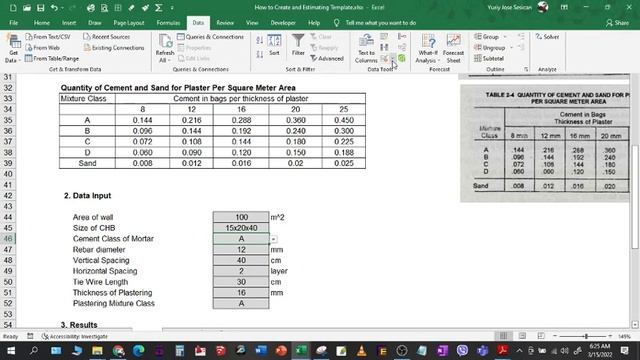The width and height of the screenshot is (640, 360).
Task: Switch to the Page Layout tab
Action: click(129, 23)
